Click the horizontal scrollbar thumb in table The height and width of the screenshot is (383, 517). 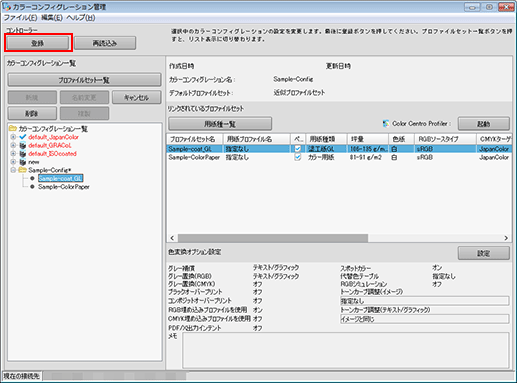click(x=273, y=238)
